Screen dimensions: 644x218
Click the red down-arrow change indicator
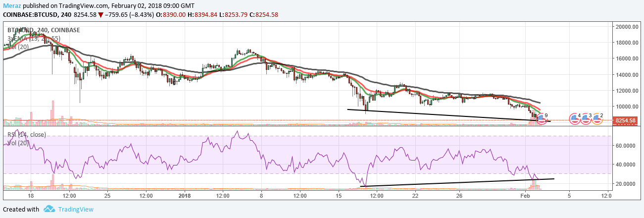100,15
